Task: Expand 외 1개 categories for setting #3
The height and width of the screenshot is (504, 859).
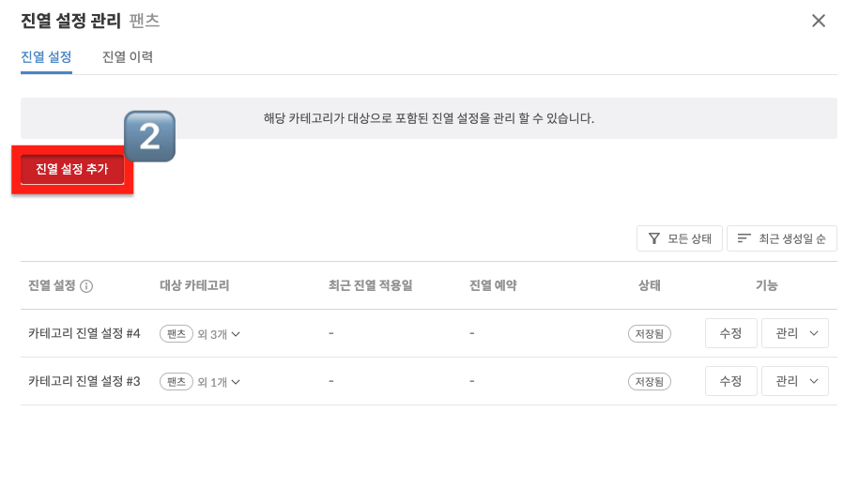Action: (x=219, y=382)
